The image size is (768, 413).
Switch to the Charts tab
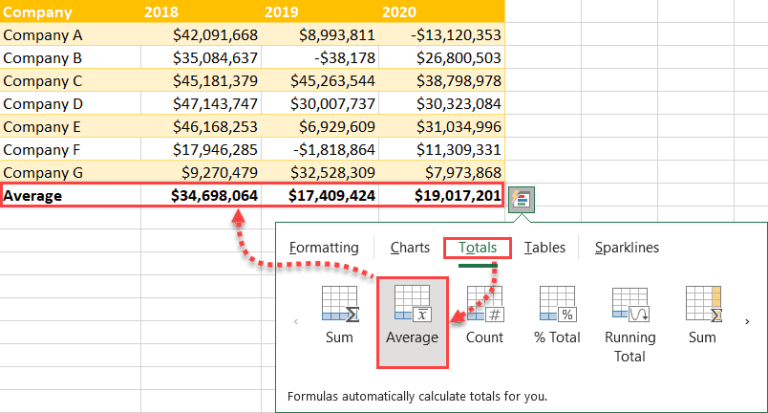point(410,247)
